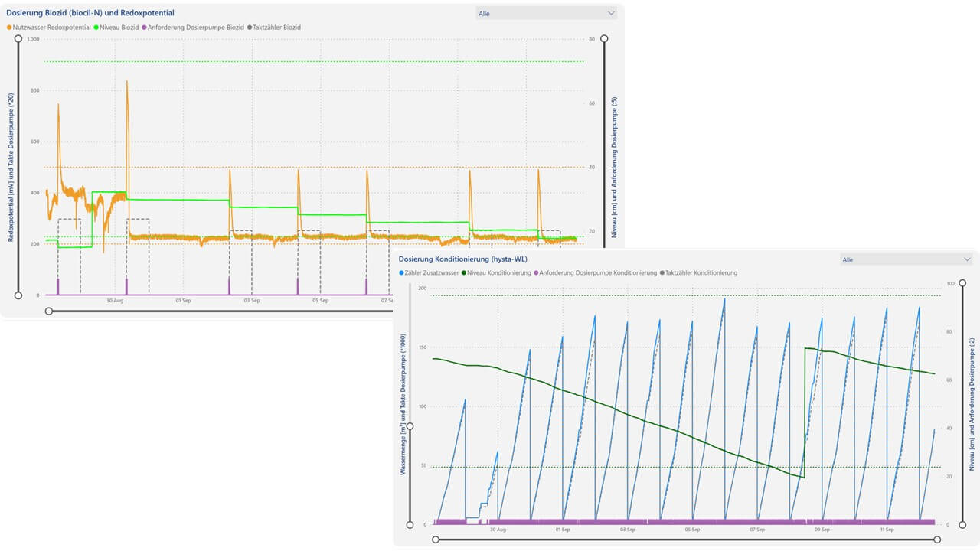
Task: Click left handle of Biozid time range slider
Action: point(49,311)
